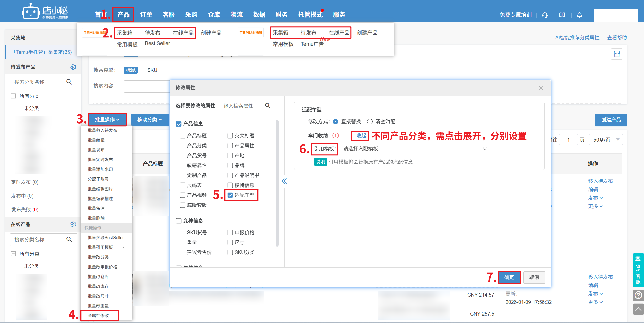Click the AI智能推荐分类属性 link

click(x=577, y=38)
